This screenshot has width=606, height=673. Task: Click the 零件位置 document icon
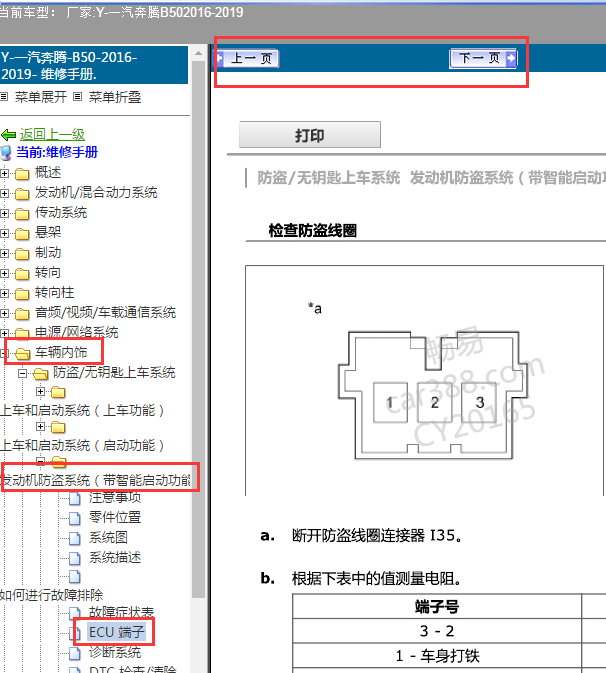click(x=75, y=518)
